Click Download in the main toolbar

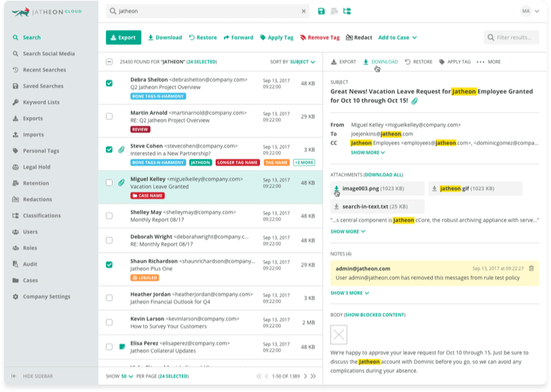pos(165,37)
